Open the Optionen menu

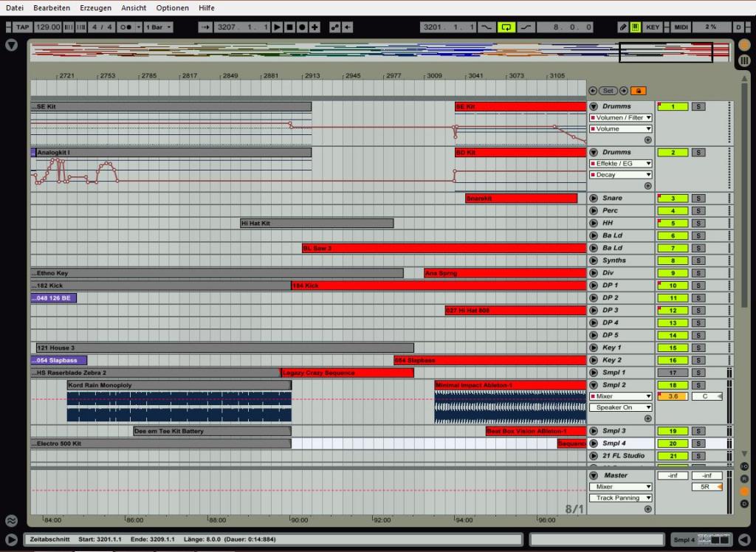point(172,7)
